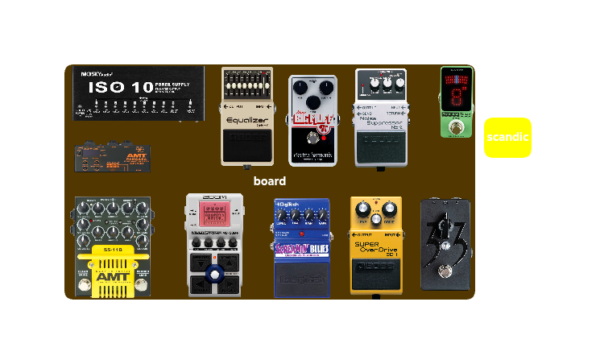Click the Zoom MultiStomp pink display
This screenshot has width=596, height=364.
[215, 214]
